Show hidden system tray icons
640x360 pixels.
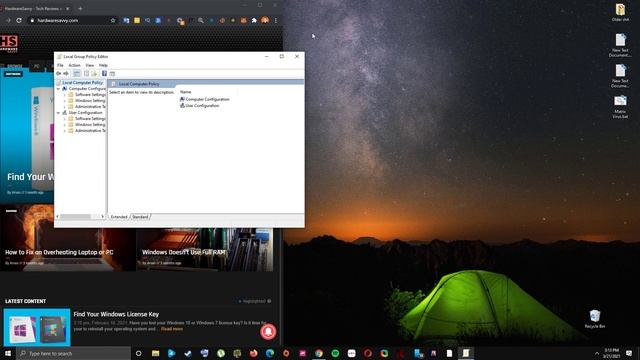[597, 353]
